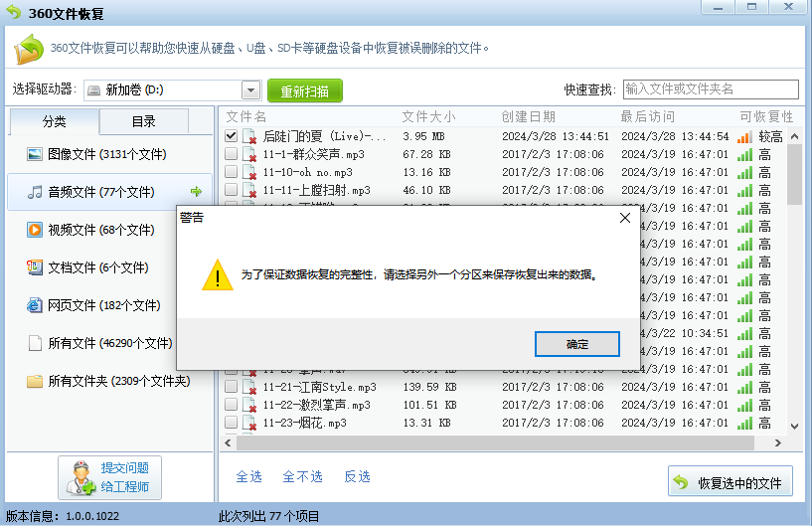Focus the 快速查找 search input field
This screenshot has width=812, height=526.
point(711,89)
